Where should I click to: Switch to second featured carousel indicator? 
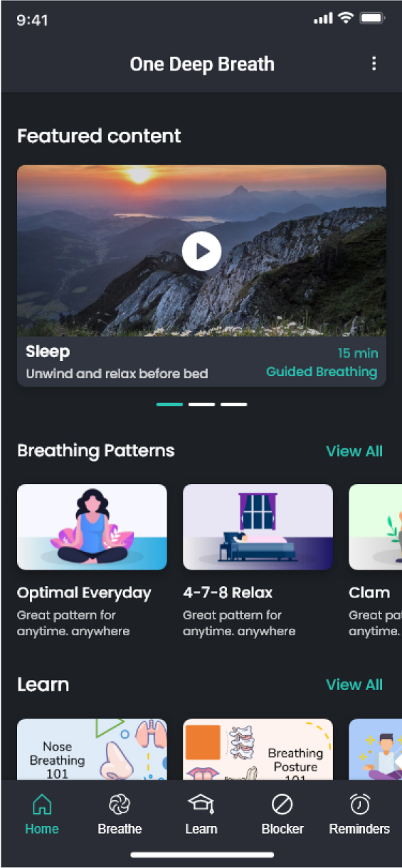(x=201, y=404)
